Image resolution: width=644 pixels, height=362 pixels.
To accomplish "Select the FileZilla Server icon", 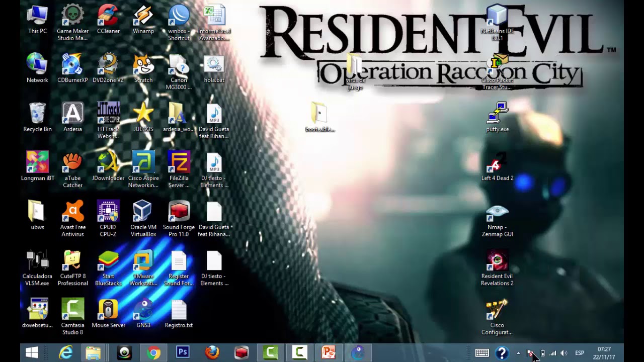I will pyautogui.click(x=179, y=170).
